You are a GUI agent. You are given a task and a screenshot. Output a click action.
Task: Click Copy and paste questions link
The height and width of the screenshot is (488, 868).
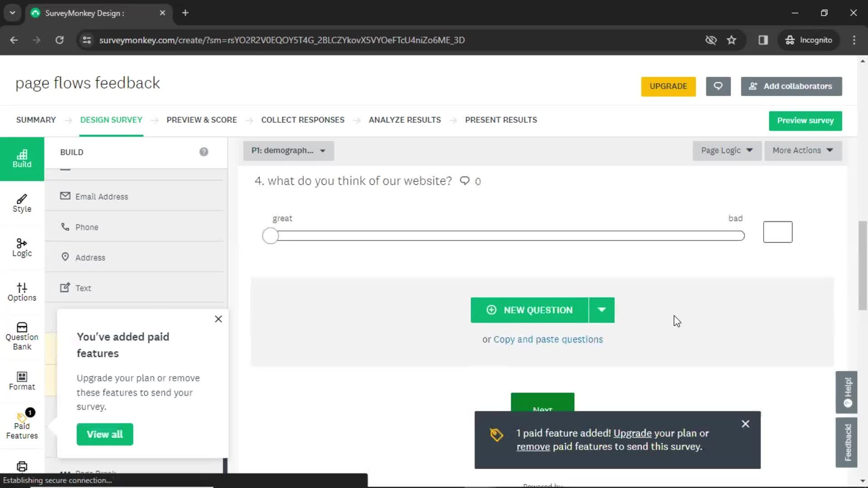[x=548, y=339]
